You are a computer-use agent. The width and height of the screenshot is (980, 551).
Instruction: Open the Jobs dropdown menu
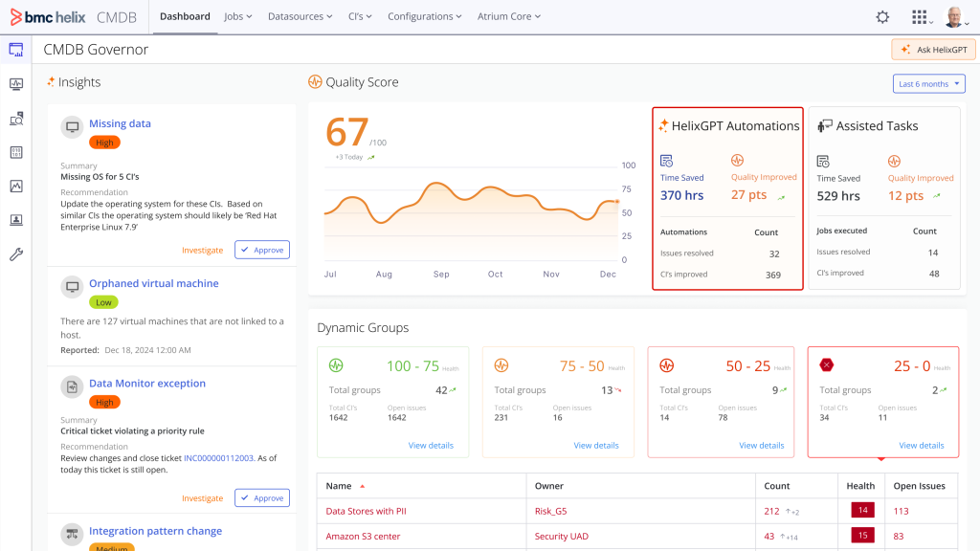pos(238,17)
